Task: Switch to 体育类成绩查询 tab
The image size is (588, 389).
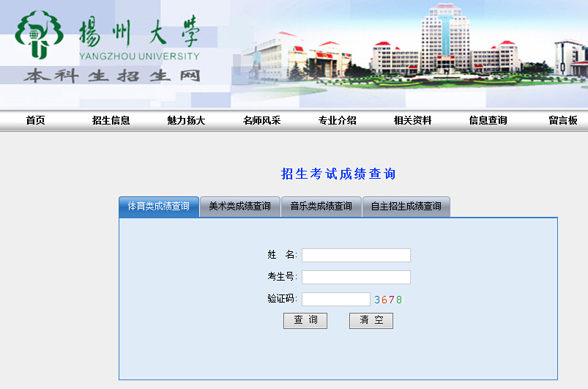Action: (159, 207)
